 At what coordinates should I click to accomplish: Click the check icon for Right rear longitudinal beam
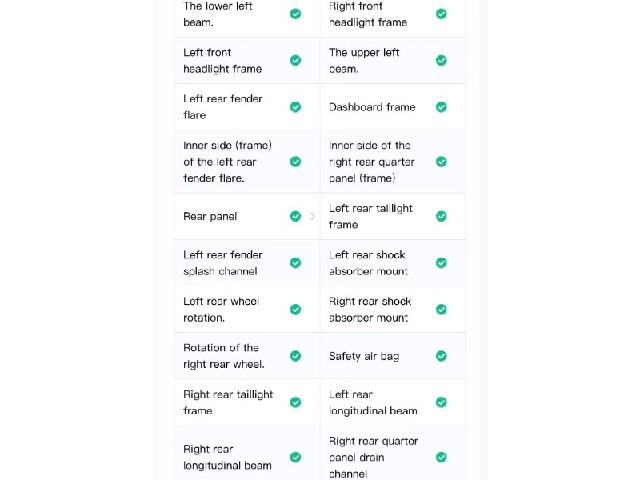pos(296,457)
